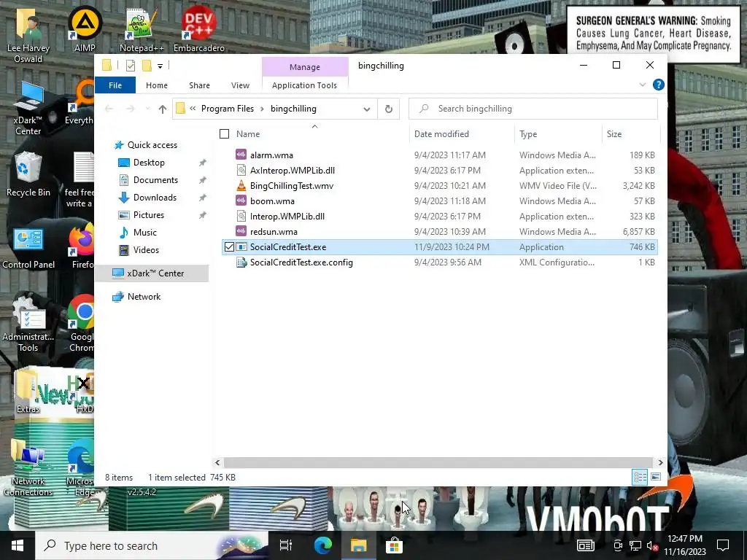This screenshot has width=747, height=560.
Task: Open the notification center icon
Action: tap(723, 545)
